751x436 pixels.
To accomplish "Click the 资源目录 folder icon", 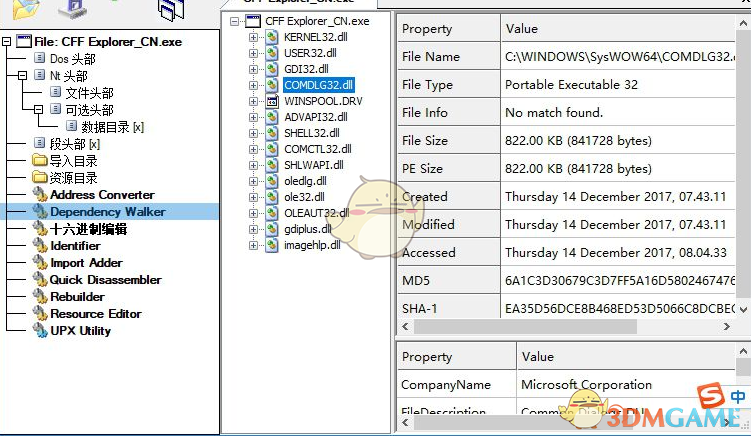I will [x=40, y=178].
